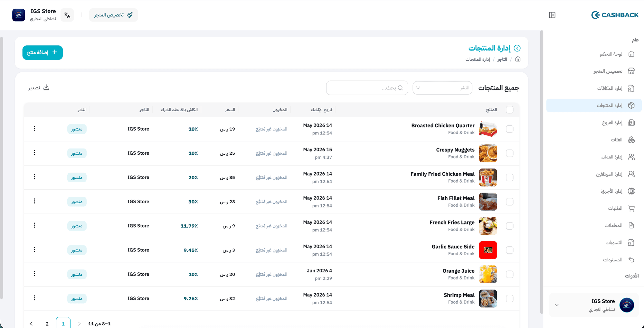Check the Broasted Chicken Quarter row checkbox
This screenshot has width=644, height=328.
(510, 129)
